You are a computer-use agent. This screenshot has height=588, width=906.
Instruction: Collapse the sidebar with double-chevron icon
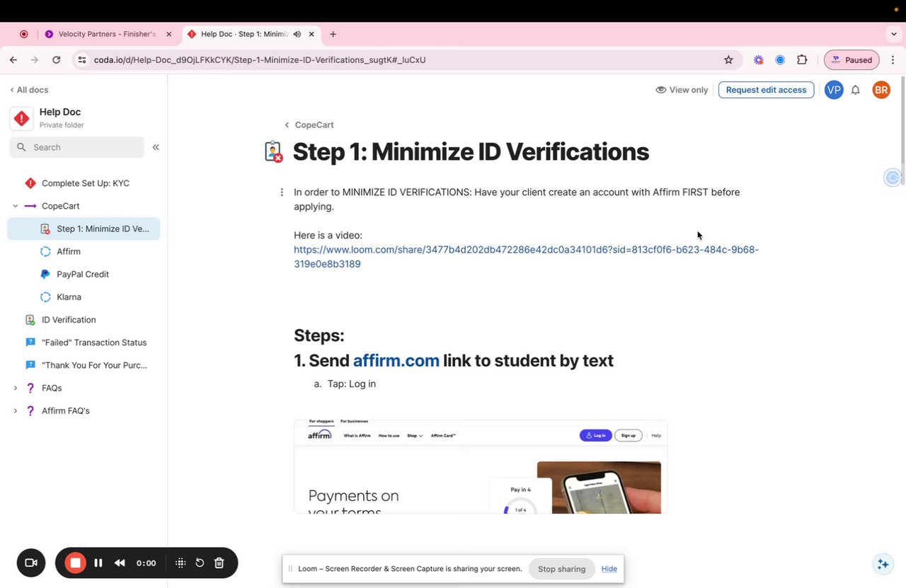(x=156, y=147)
